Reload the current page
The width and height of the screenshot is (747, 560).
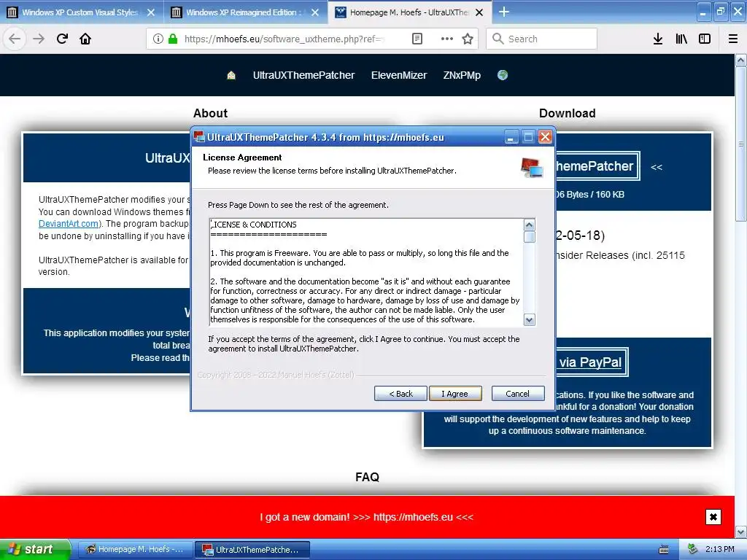coord(62,39)
